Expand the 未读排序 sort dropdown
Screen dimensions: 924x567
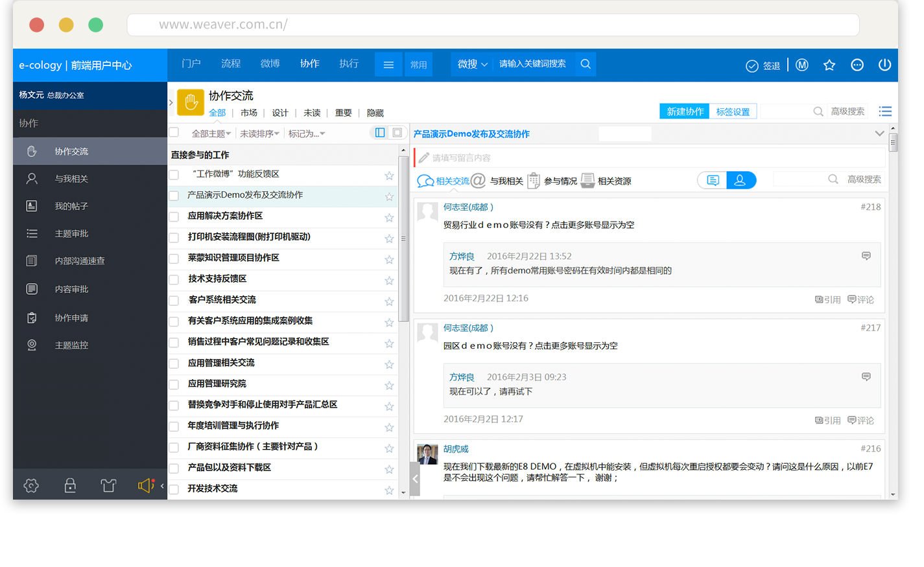click(259, 133)
